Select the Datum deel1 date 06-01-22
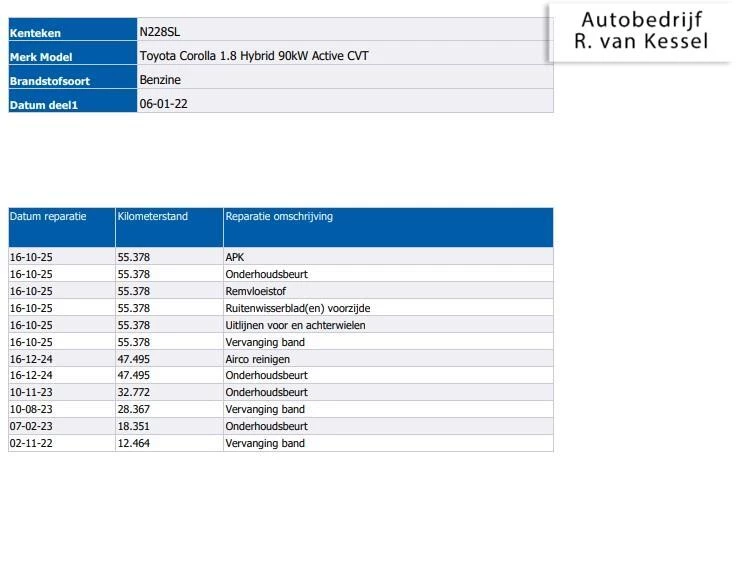Image resolution: width=755 pixels, height=563 pixels. click(163, 104)
